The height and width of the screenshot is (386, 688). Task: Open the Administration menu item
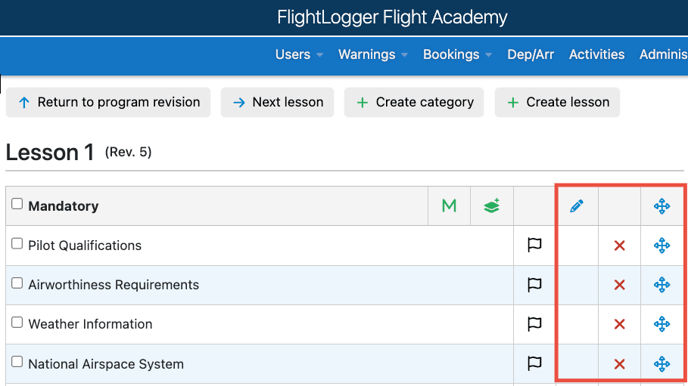tap(663, 54)
